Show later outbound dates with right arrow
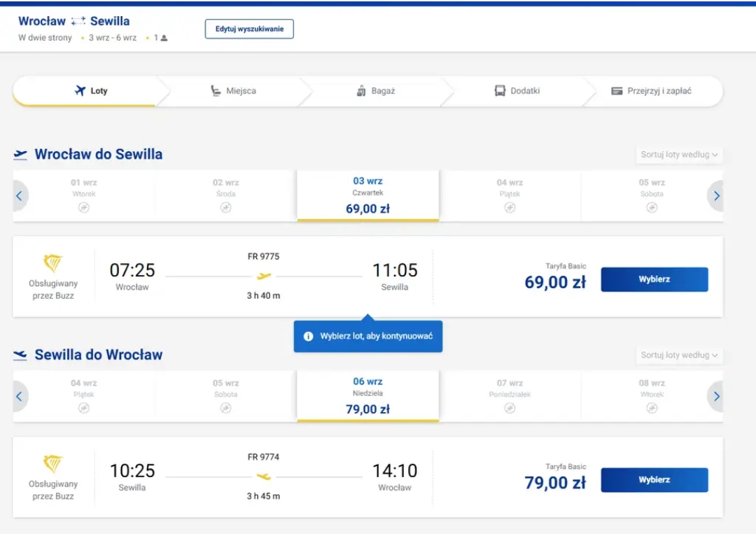Image resolution: width=756 pixels, height=543 pixels. pyautogui.click(x=716, y=196)
